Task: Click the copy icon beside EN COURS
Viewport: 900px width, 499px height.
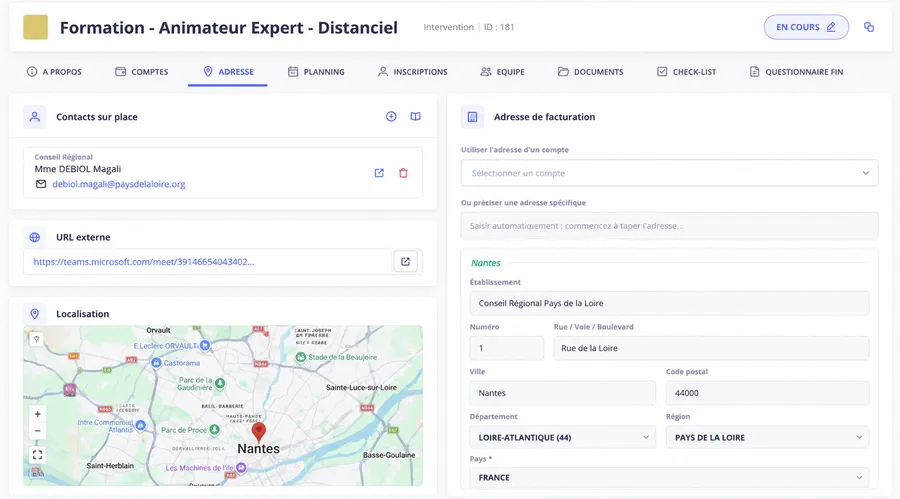Action: [x=869, y=27]
